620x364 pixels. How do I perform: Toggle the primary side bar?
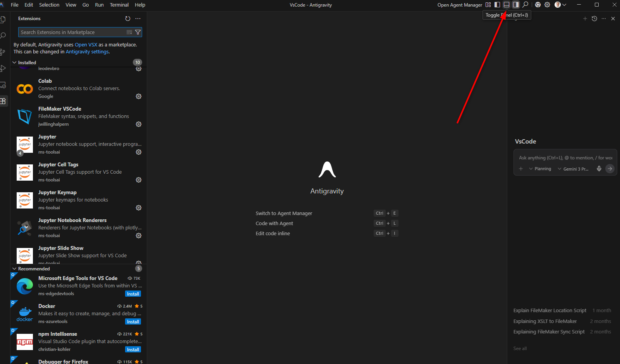(497, 5)
